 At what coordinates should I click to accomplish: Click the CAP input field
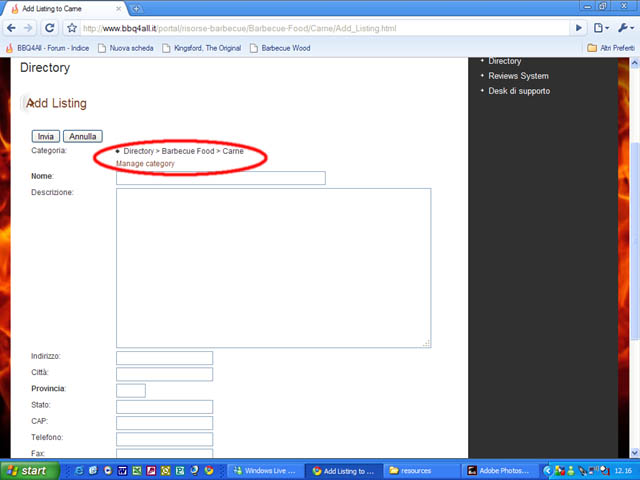click(x=164, y=423)
